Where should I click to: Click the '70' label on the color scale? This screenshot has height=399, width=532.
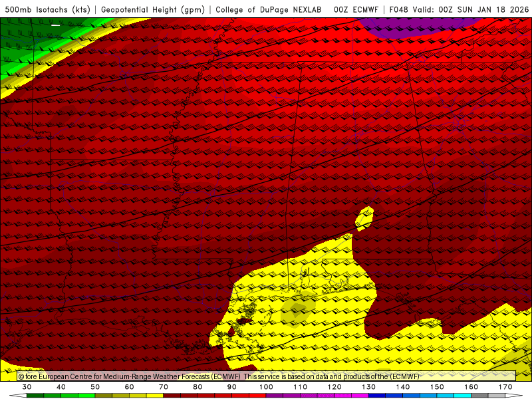pyautogui.click(x=164, y=387)
